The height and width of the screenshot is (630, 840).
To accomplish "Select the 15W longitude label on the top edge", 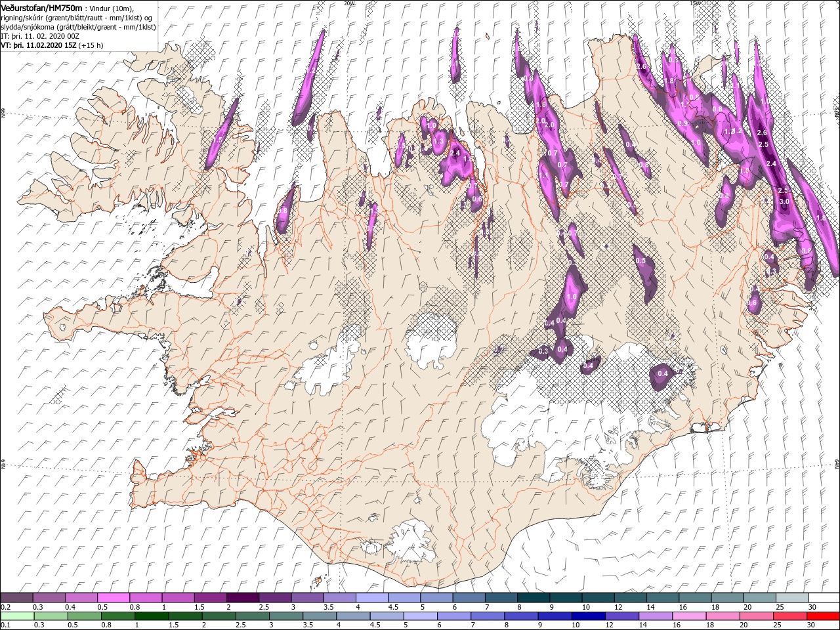I will 694,3.
